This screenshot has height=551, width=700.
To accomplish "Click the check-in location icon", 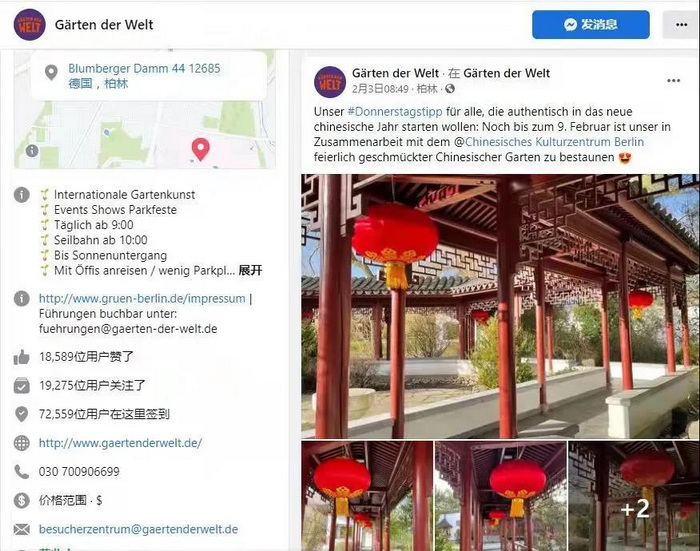I will 21,414.
